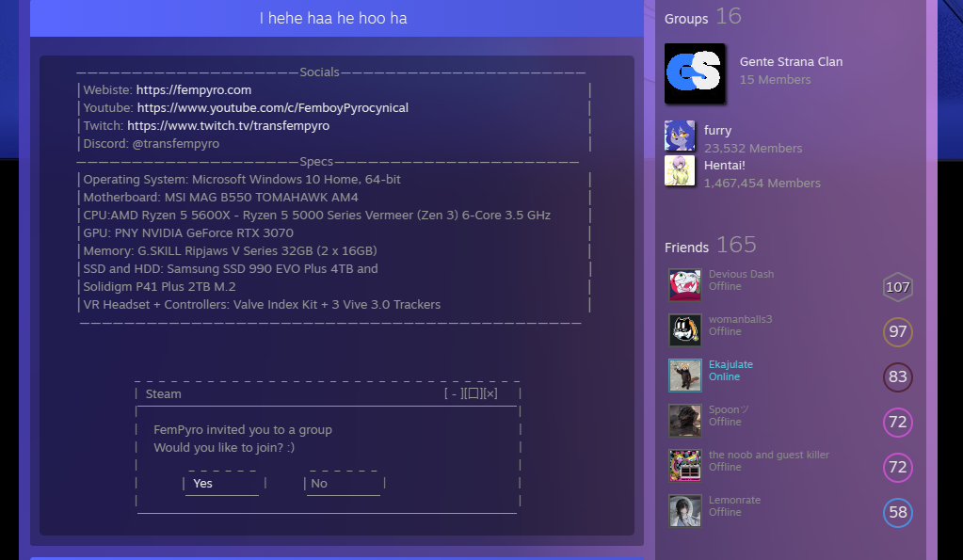
Task: Click the 'Memory: G.SKILL Ripjaws V' line
Action: [x=231, y=250]
